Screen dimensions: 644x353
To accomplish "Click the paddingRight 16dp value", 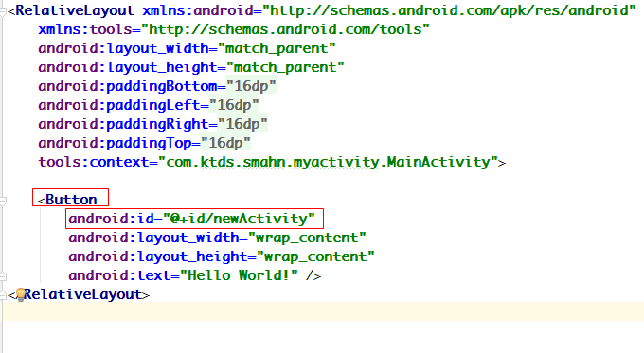I will coord(242,124).
